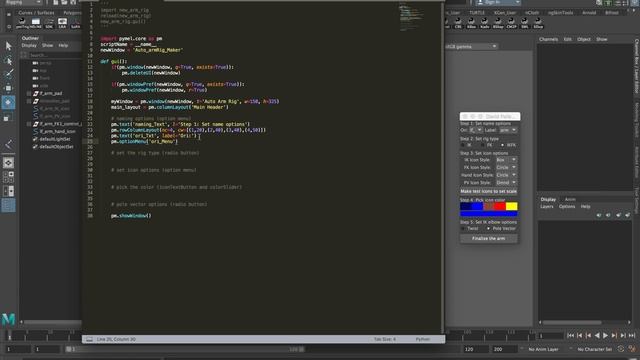Open the sRGB gamma color space dropdown
Viewport: 640px width, 360px height.
[471, 47]
